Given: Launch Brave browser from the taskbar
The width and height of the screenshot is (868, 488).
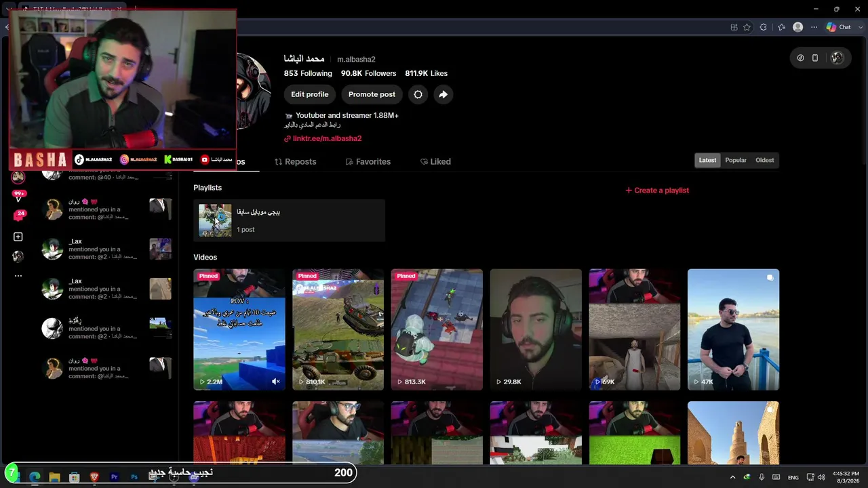Looking at the screenshot, I should point(94,477).
